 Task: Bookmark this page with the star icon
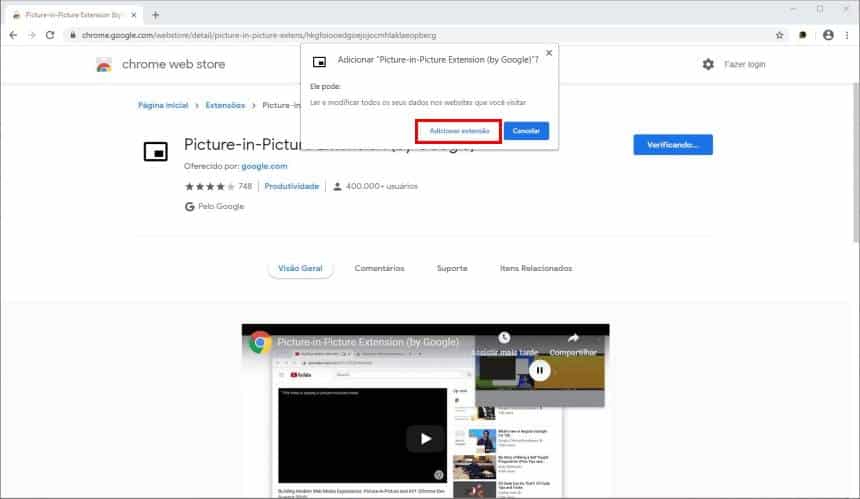(x=779, y=35)
